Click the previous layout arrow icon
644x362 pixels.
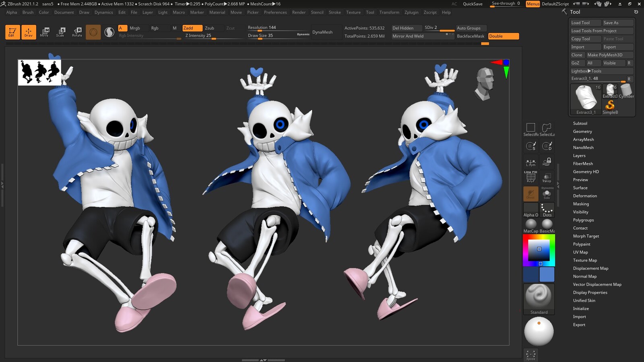577,4
